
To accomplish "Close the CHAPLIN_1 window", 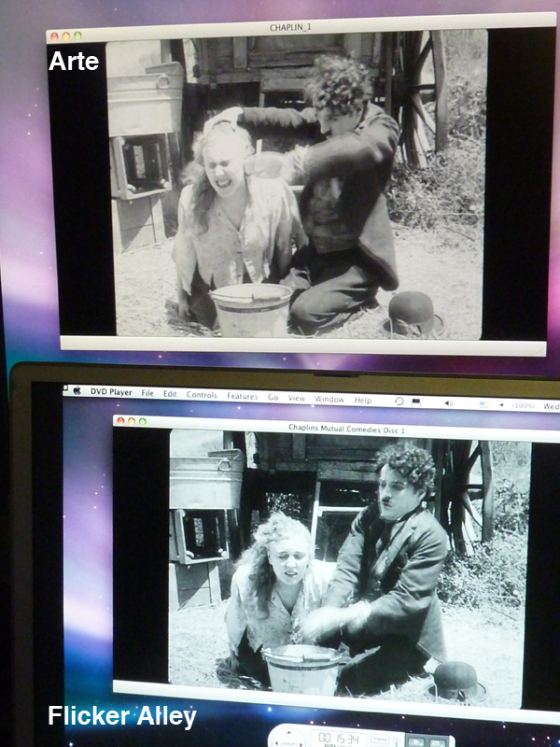I will [x=54, y=36].
